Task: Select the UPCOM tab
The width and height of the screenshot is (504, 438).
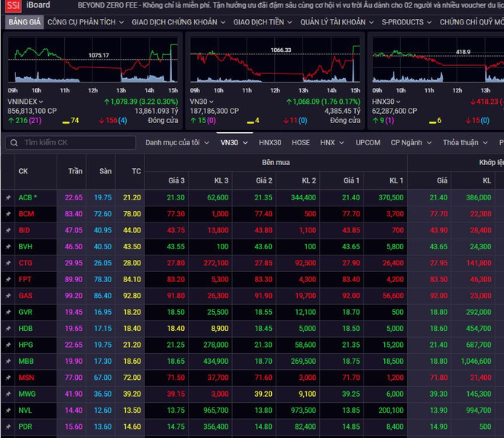Action: click(368, 143)
